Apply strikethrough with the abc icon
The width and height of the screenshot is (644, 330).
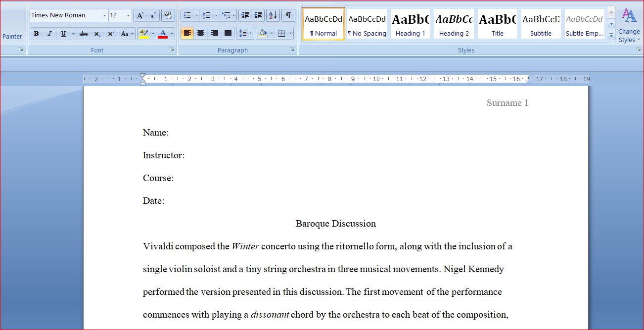[84, 34]
